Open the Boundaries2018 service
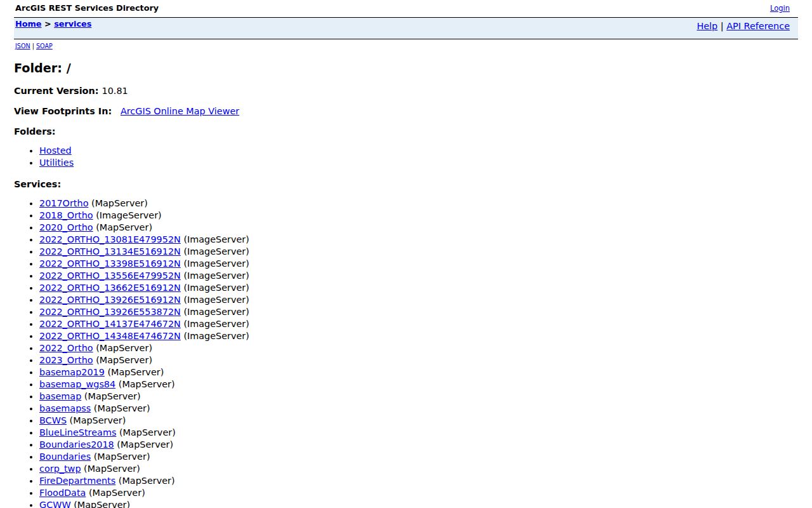 pos(77,444)
